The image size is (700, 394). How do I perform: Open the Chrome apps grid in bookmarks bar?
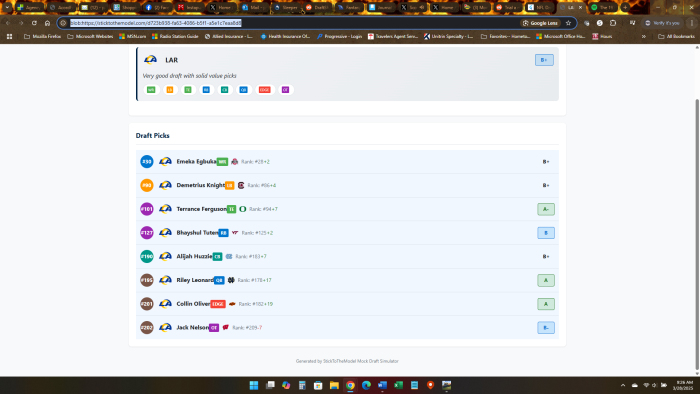tap(9, 37)
